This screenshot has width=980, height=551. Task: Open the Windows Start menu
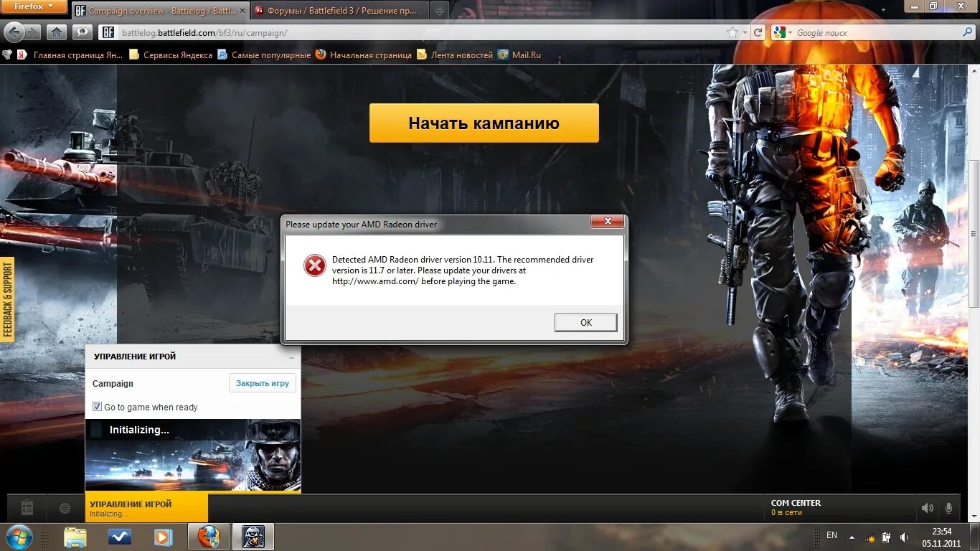[18, 537]
